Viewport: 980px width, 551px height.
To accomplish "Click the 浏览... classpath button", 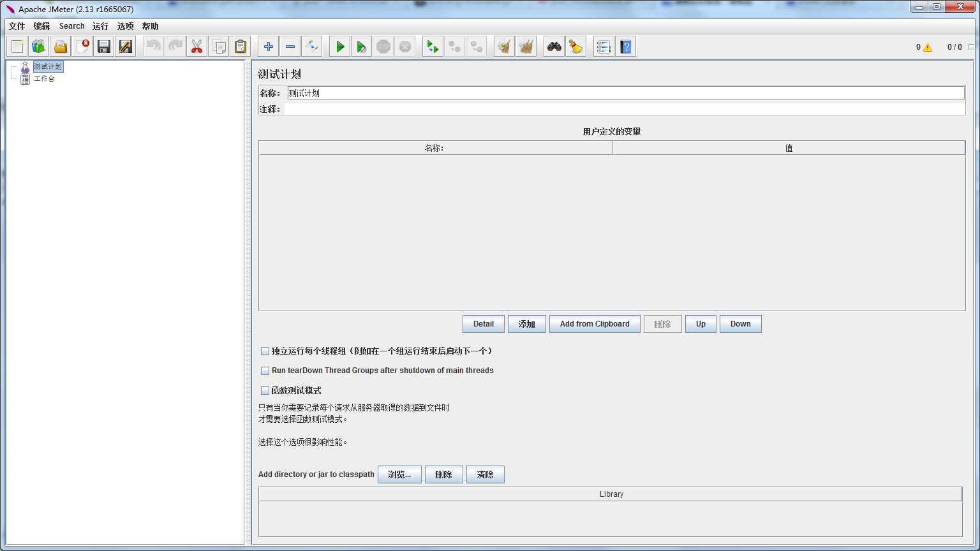I will 399,474.
